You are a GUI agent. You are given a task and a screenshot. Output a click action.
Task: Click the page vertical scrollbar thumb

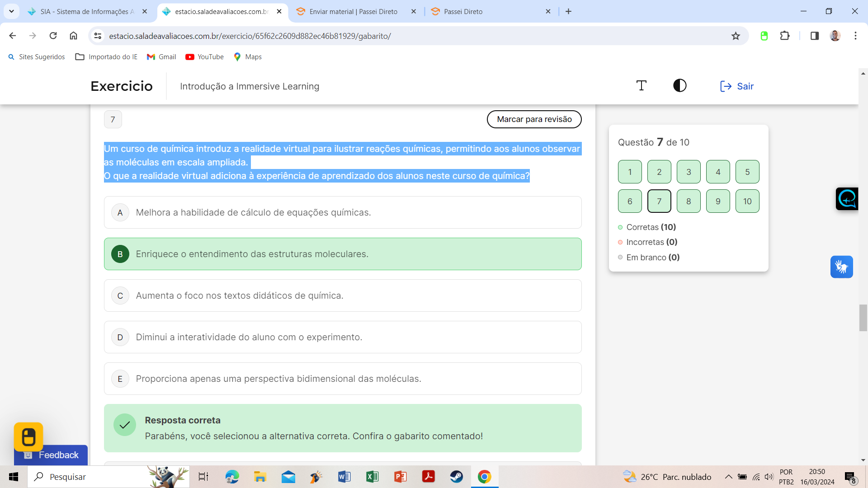coord(863,318)
